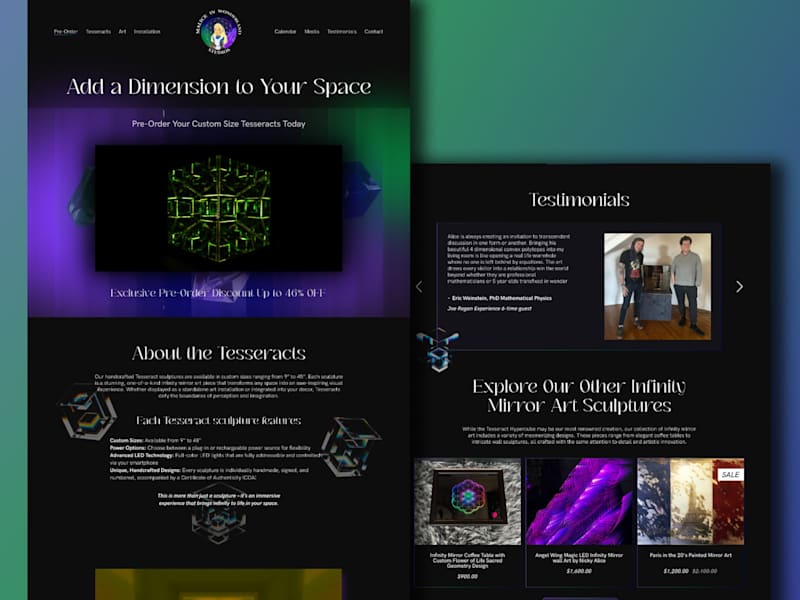
Task: Click Pre-Order Your Custom Size Tesseracts Today
Action: [x=218, y=123]
